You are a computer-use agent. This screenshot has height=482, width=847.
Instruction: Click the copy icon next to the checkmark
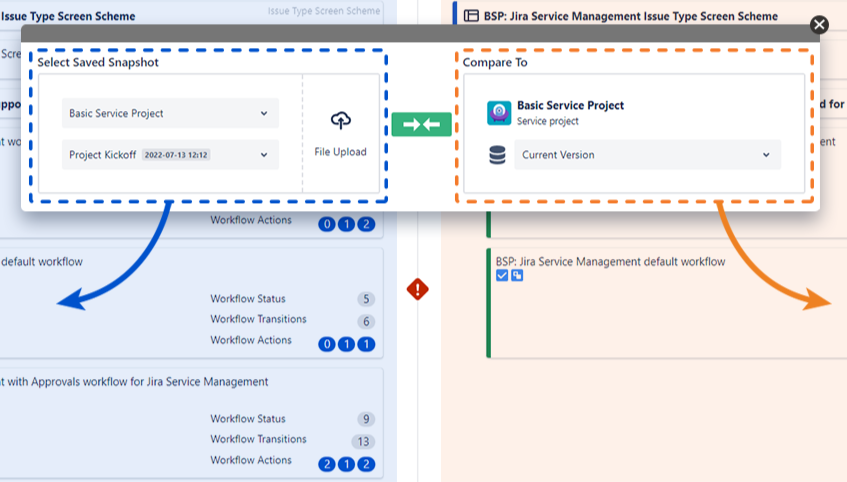(517, 276)
